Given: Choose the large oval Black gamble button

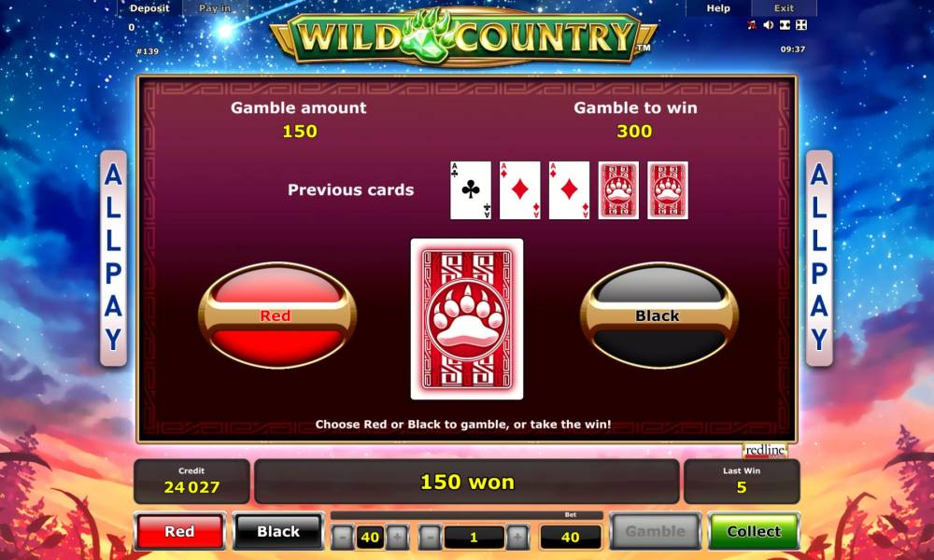Looking at the screenshot, I should tap(658, 315).
